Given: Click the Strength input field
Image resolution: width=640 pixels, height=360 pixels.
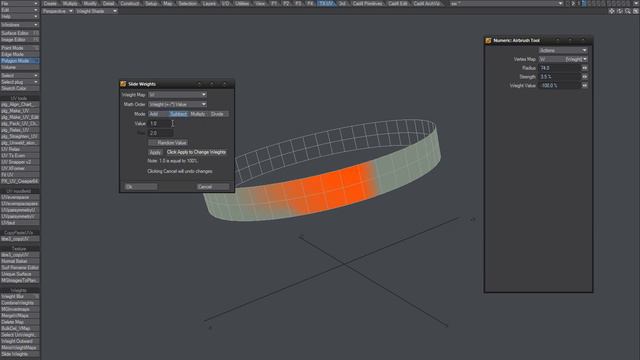Looking at the screenshot, I should (x=560, y=77).
